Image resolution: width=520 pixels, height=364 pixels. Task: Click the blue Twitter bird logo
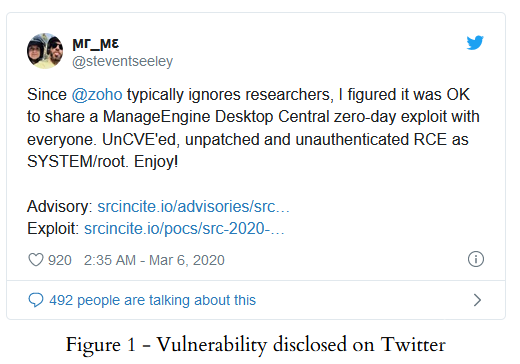point(475,42)
